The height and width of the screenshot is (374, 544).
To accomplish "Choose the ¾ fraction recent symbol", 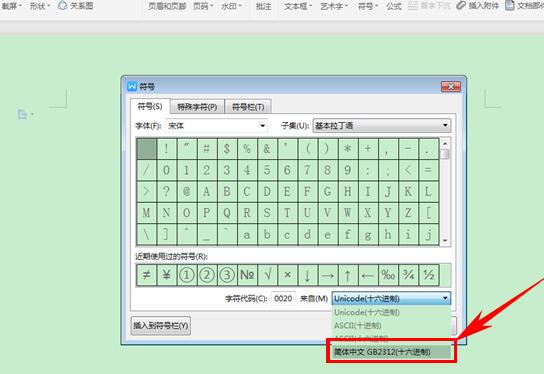I will 408,275.
